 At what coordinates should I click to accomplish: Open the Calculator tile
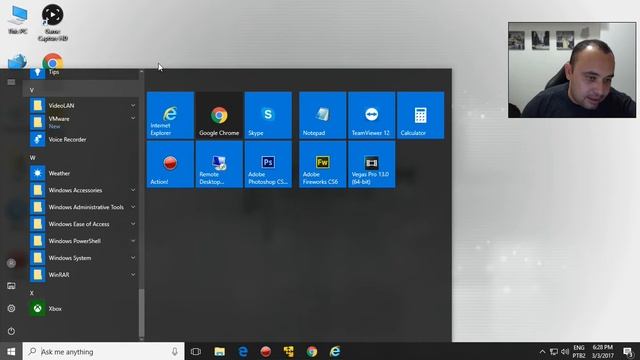tap(420, 115)
